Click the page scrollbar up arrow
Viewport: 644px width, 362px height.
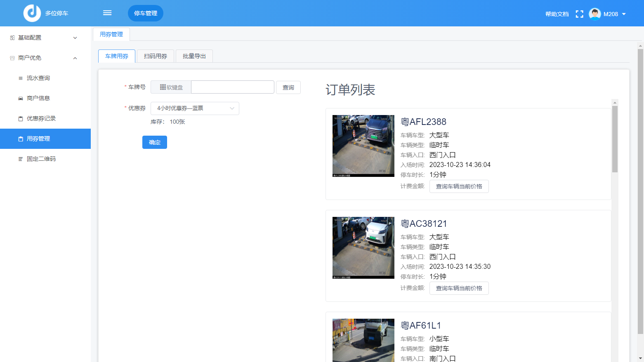(640, 45)
